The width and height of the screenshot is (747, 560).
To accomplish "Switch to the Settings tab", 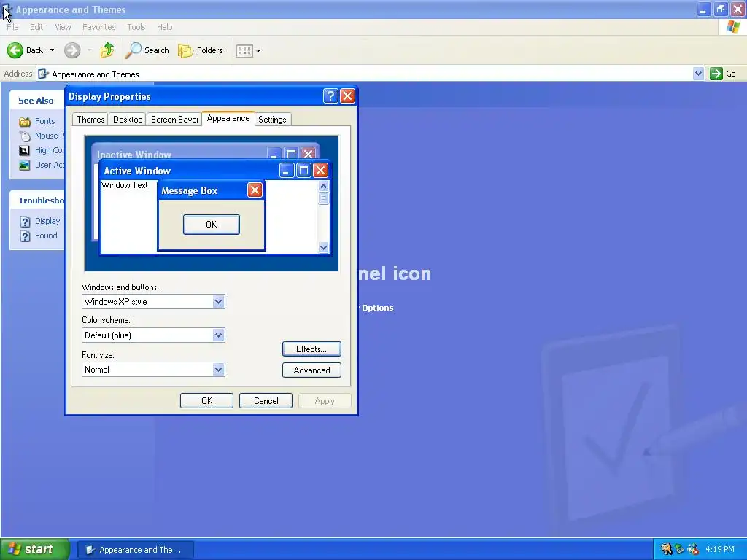I will (x=273, y=120).
